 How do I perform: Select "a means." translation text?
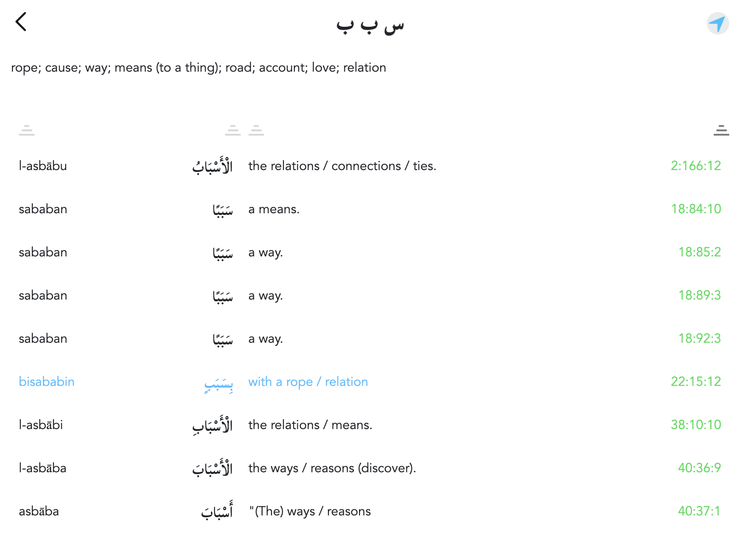click(274, 209)
